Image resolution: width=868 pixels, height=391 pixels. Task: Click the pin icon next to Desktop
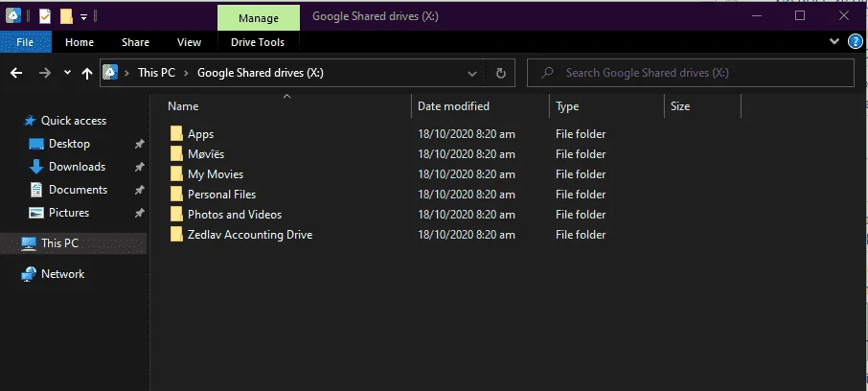point(140,144)
